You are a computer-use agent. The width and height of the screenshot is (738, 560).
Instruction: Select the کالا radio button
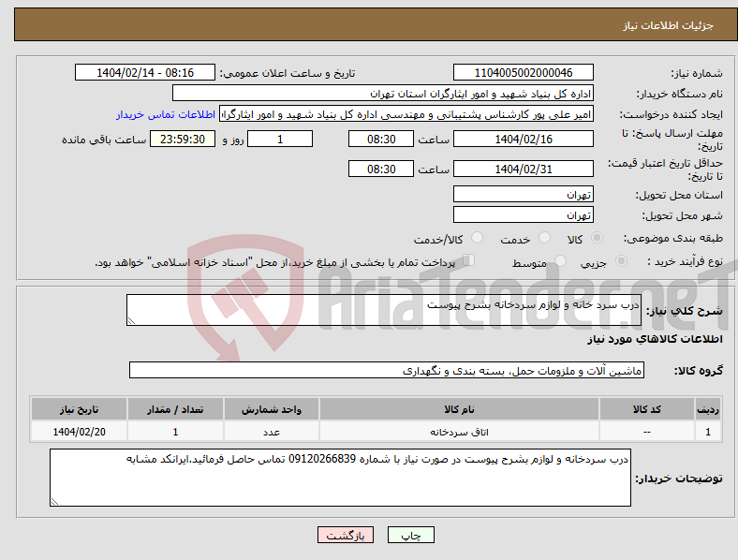click(597, 238)
